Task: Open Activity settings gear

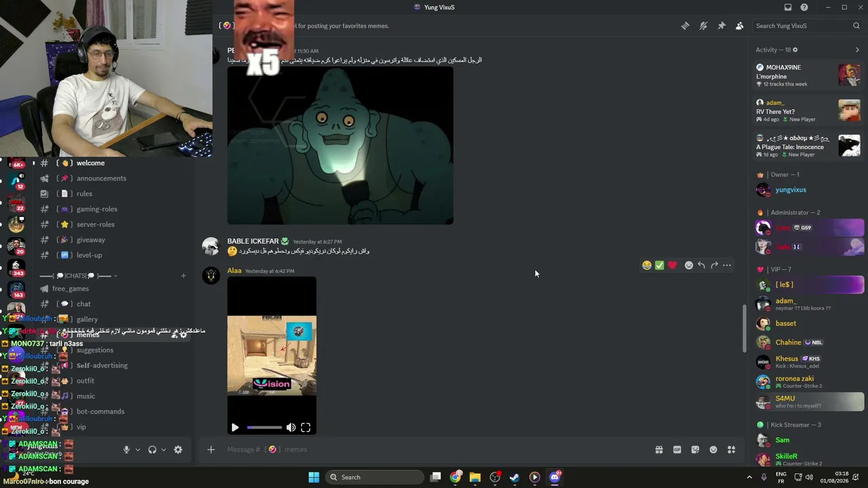Action: pyautogui.click(x=795, y=49)
